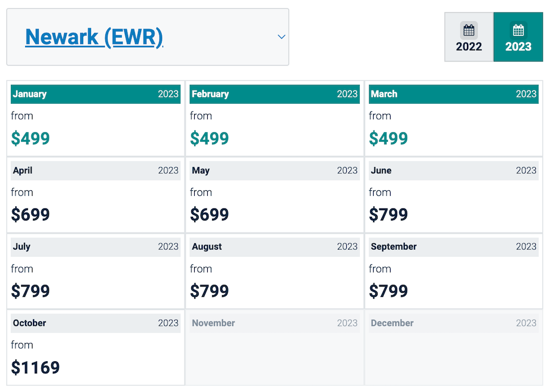This screenshot has height=392, width=549.
Task: Pick the July 2023 $799 price
Action: [30, 291]
